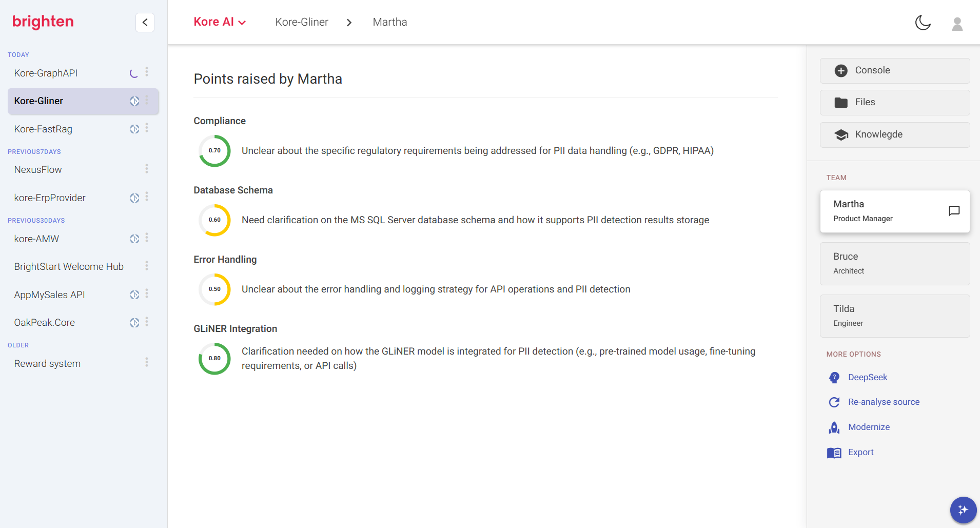The image size is (980, 528).
Task: Open the three-dot menu for AppMySales API
Action: pos(147,294)
